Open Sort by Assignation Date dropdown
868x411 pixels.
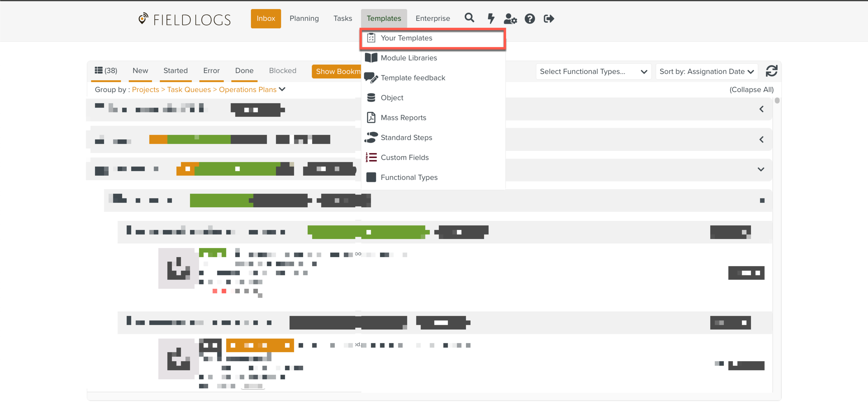[706, 72]
